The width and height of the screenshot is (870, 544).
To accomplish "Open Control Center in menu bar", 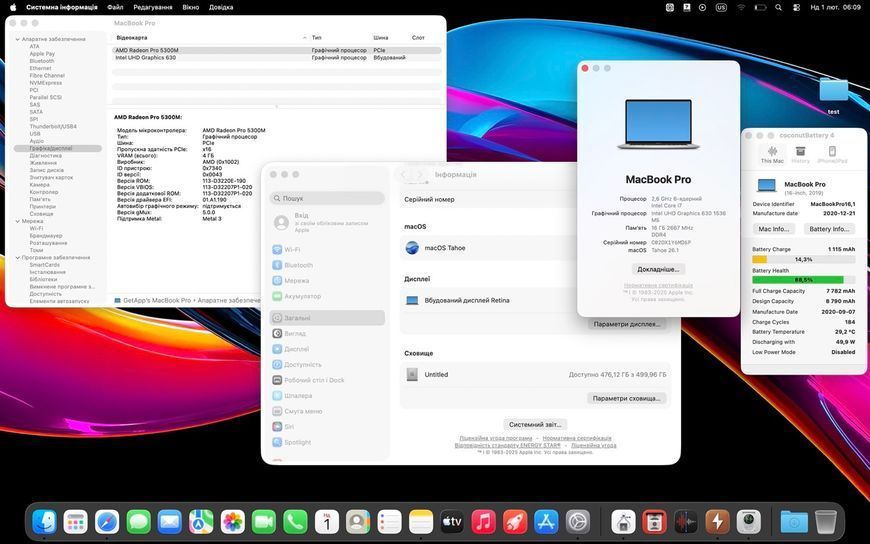I will pyautogui.click(x=796, y=7).
